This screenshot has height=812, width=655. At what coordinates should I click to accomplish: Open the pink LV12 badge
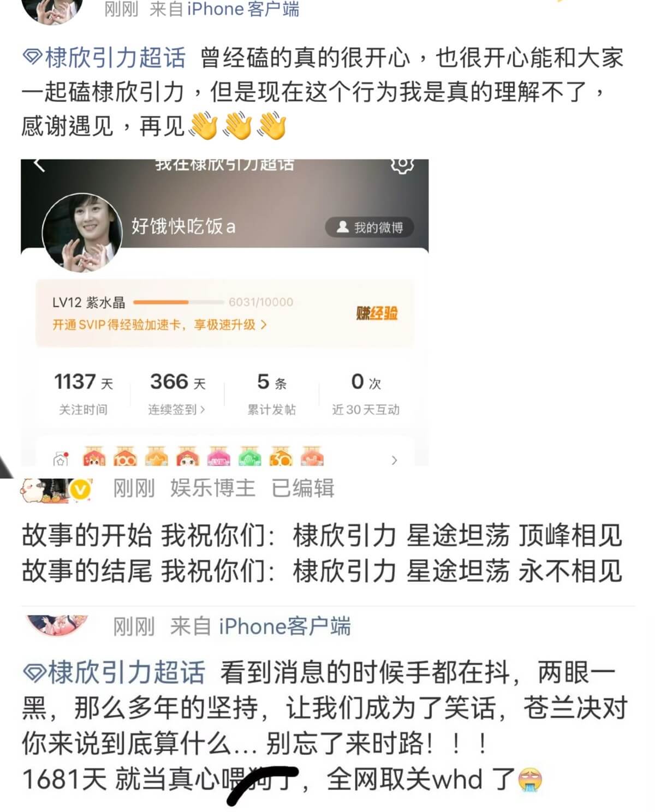click(218, 457)
